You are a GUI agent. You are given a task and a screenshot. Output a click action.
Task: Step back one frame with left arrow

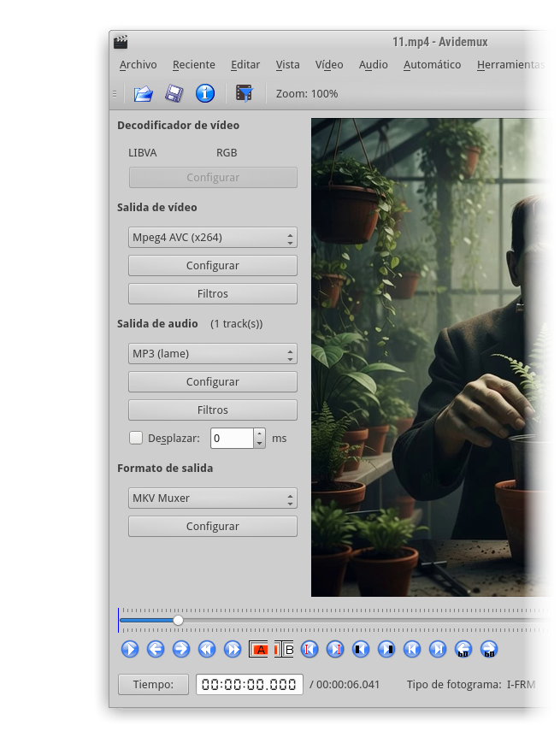[x=156, y=649]
